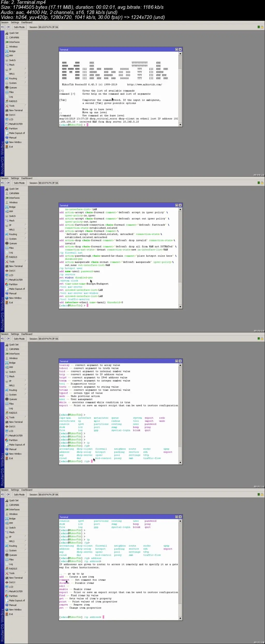The image size is (265, 644).
Task: Click 'toarray' command in the third terminal
Action: click(x=64, y=365)
